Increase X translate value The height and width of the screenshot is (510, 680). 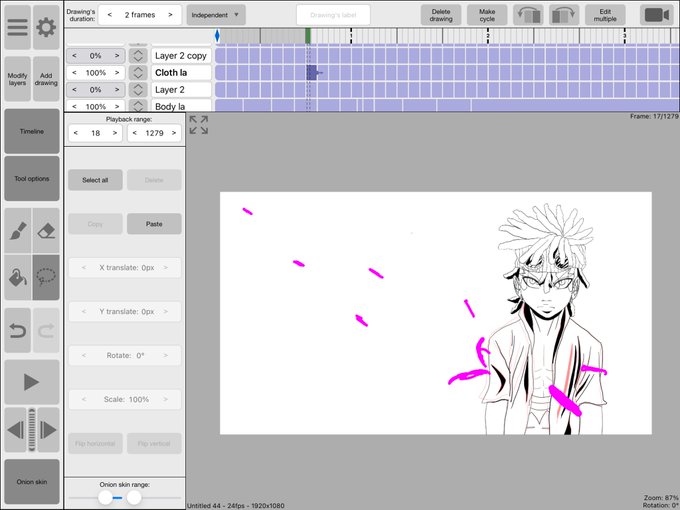(x=166, y=268)
